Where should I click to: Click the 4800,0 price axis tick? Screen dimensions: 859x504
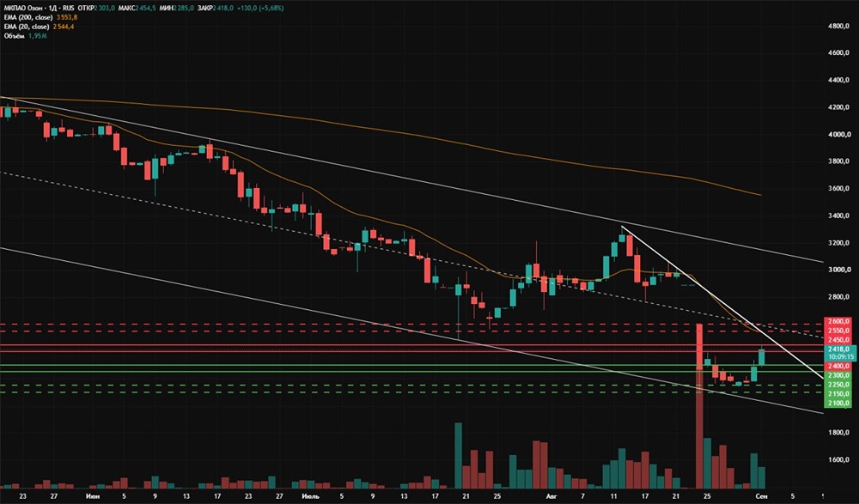838,26
